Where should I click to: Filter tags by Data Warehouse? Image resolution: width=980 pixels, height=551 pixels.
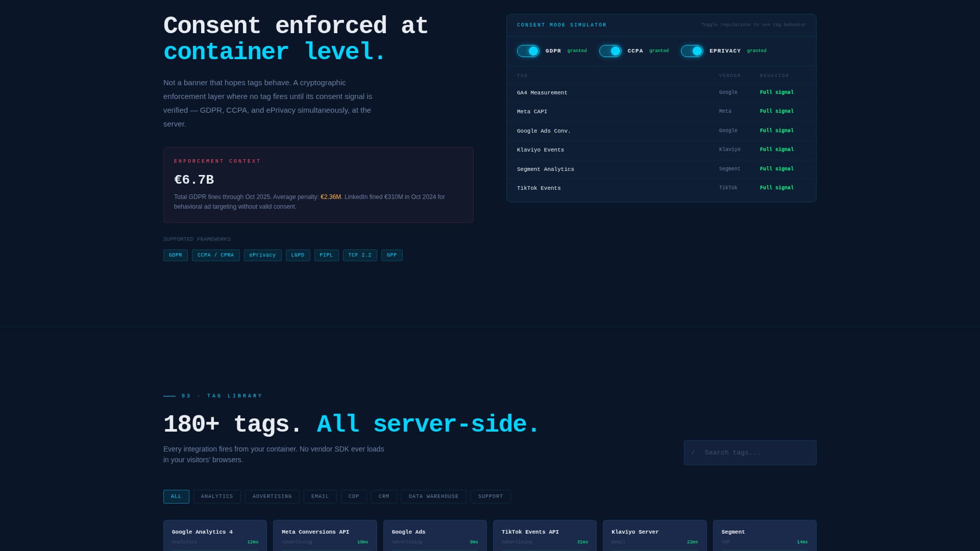point(433,496)
